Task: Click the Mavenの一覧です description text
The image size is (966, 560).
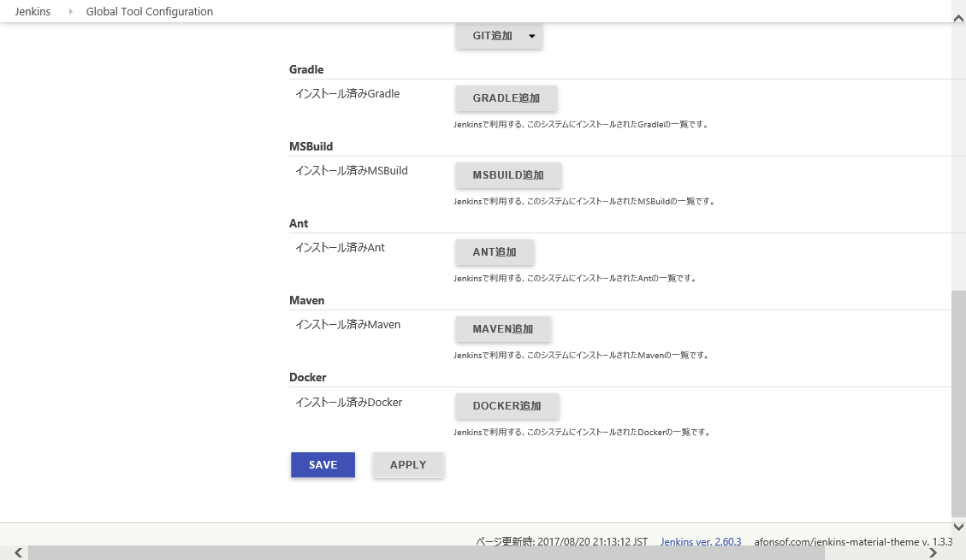Action: [582, 355]
